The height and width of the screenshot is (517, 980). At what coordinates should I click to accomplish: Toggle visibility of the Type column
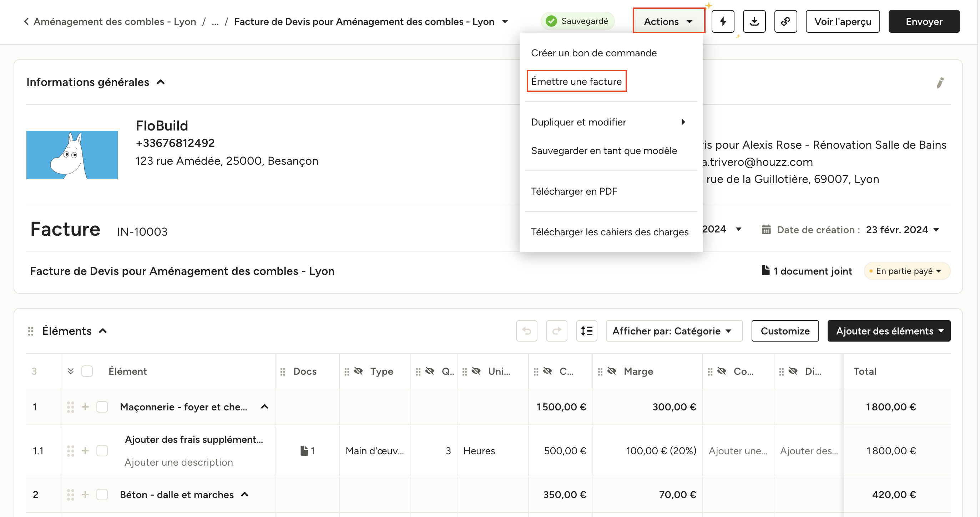click(x=358, y=371)
